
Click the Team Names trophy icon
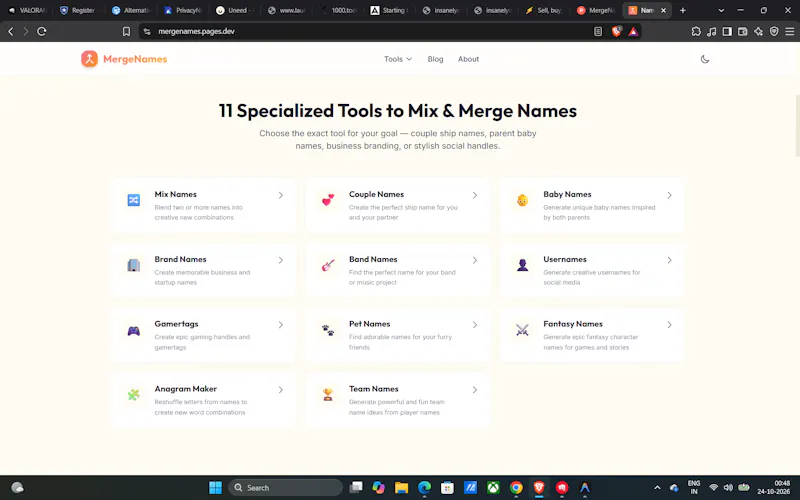pyautogui.click(x=328, y=395)
